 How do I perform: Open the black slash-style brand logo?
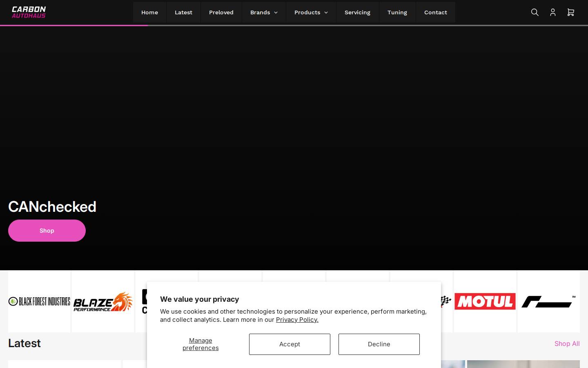pos(549,301)
